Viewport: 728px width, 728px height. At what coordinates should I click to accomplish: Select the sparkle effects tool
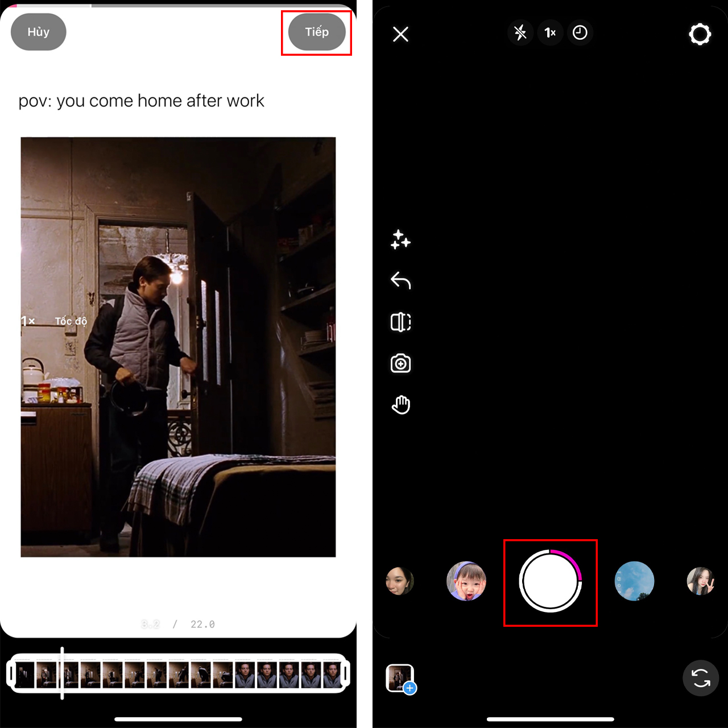tap(400, 241)
